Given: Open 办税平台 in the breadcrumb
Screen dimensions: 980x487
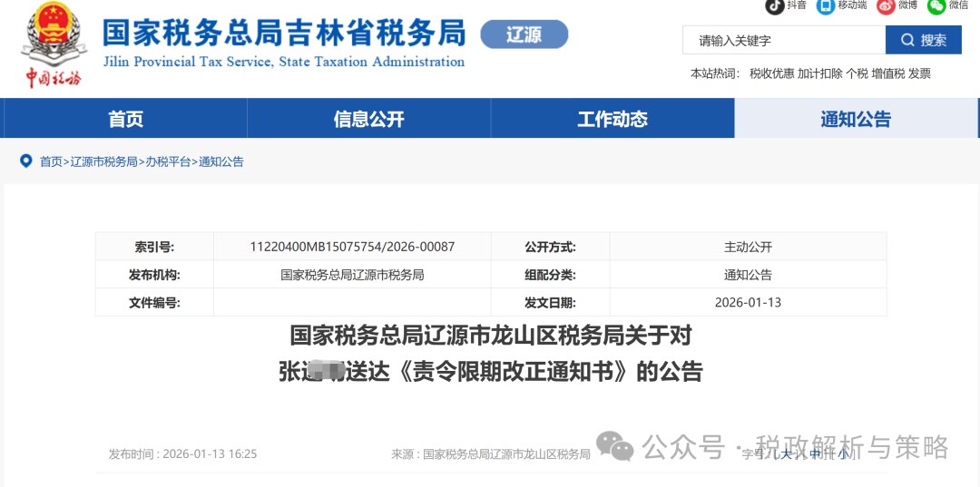Looking at the screenshot, I should pyautogui.click(x=168, y=161).
